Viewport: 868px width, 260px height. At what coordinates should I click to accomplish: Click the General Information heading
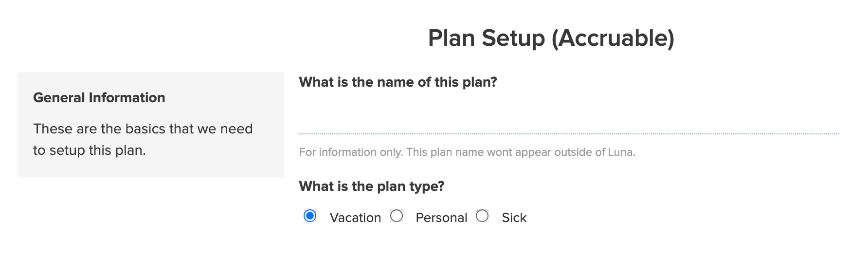point(99,97)
